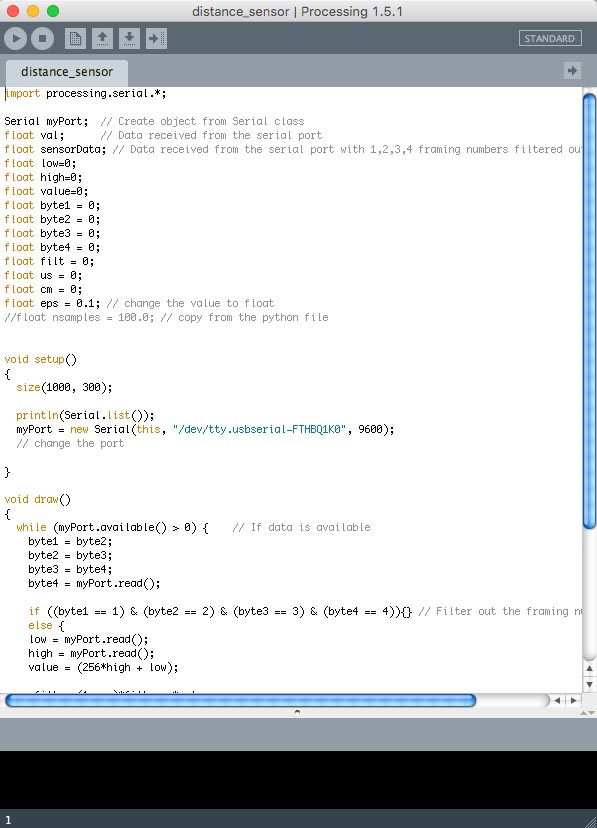The height and width of the screenshot is (828, 597).
Task: Click the vertical scrollbar down arrow
Action: [x=590, y=684]
